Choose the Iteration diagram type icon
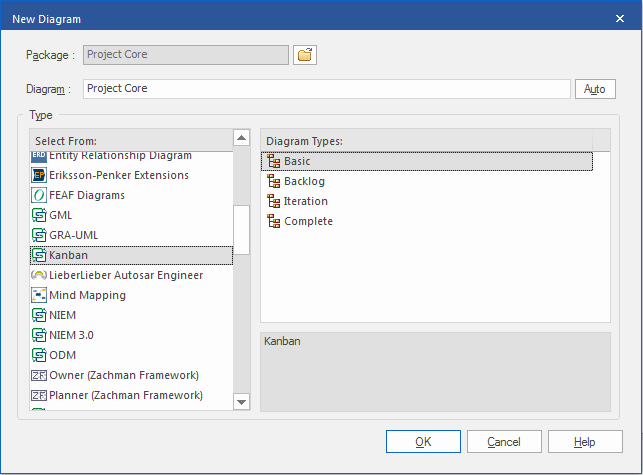The image size is (643, 475). pos(274,201)
